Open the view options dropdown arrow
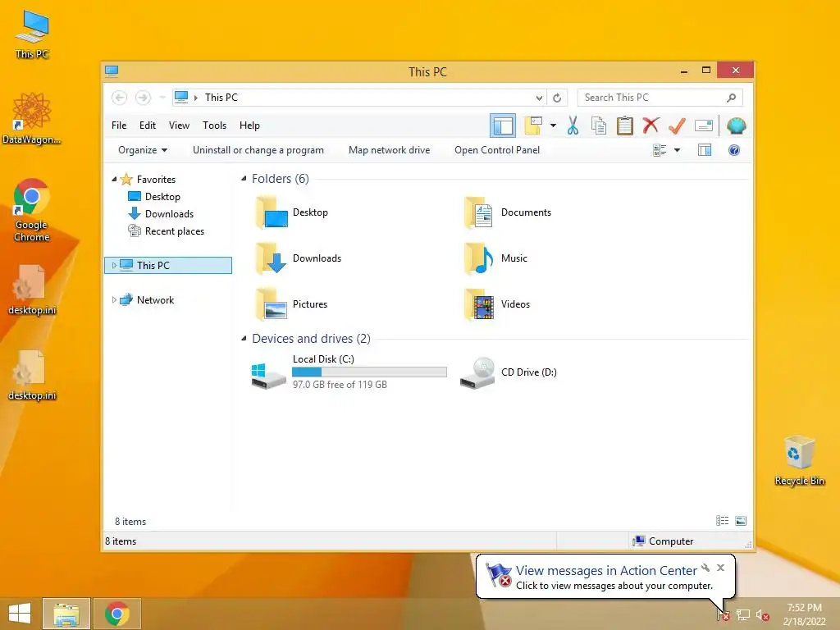Viewport: 840px width, 630px height. [x=677, y=150]
